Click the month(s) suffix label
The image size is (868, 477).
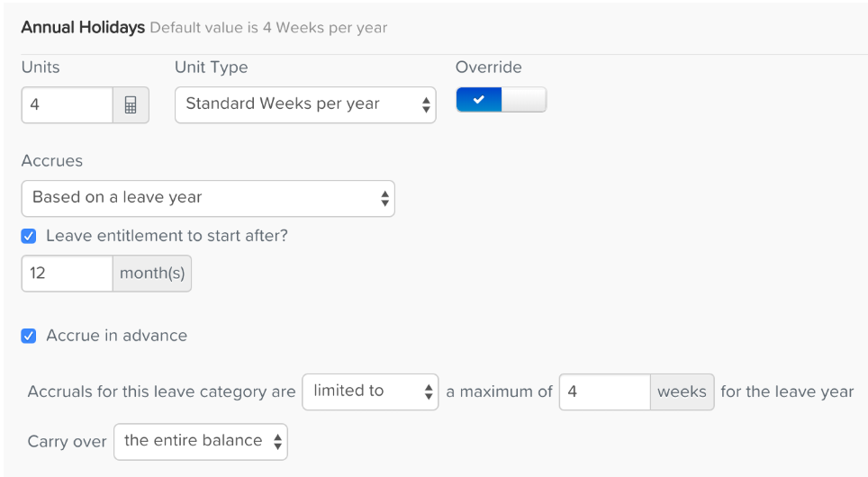pos(152,274)
